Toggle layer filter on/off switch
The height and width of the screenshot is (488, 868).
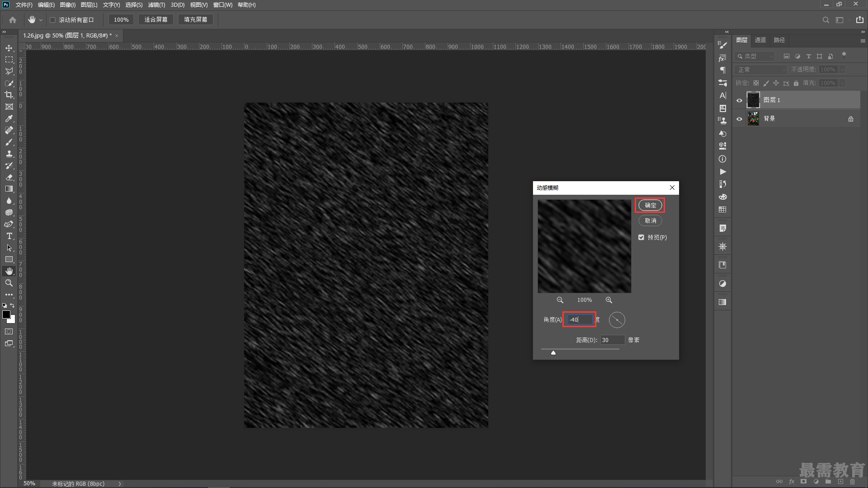coord(844,55)
